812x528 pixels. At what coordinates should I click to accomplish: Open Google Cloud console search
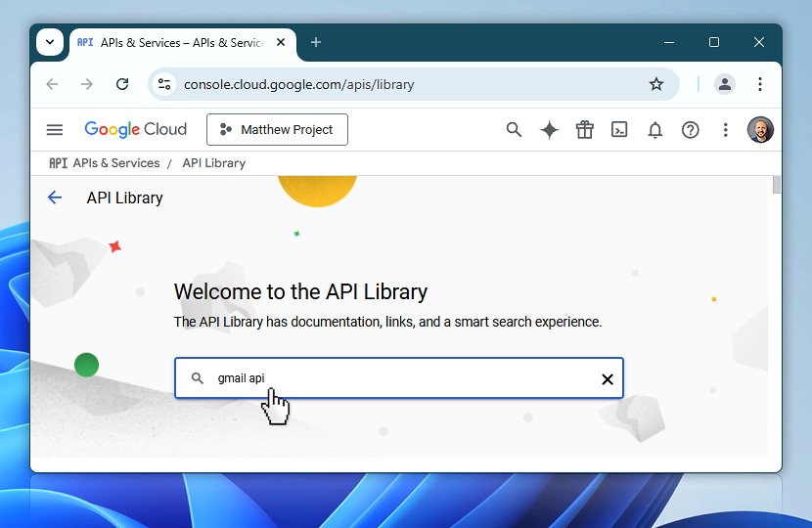[514, 129]
